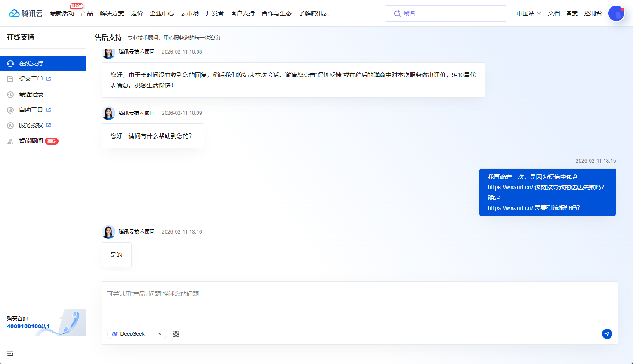Image resolution: width=633 pixels, height=364 pixels.
Task: Open the 开发者 menu
Action: coord(215,13)
